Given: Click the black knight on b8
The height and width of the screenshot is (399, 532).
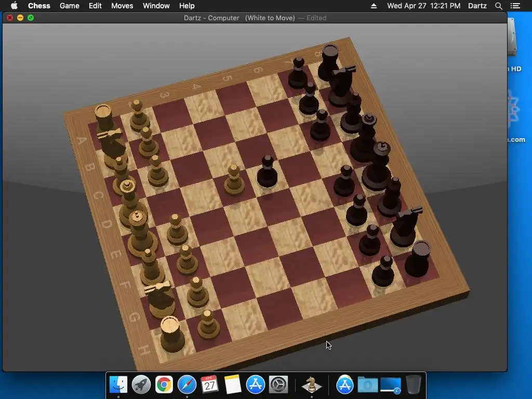Looking at the screenshot, I should click(x=342, y=87).
